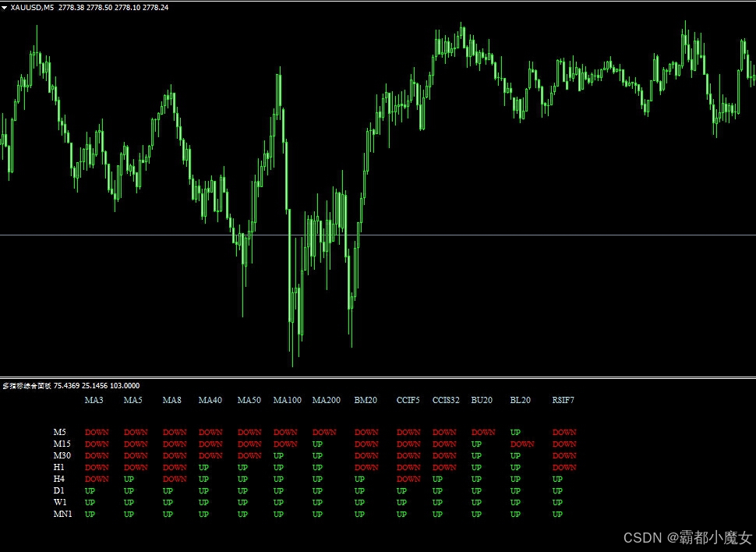Click the 多指标综合面板 indicator label
756x552 pixels.
click(x=27, y=385)
